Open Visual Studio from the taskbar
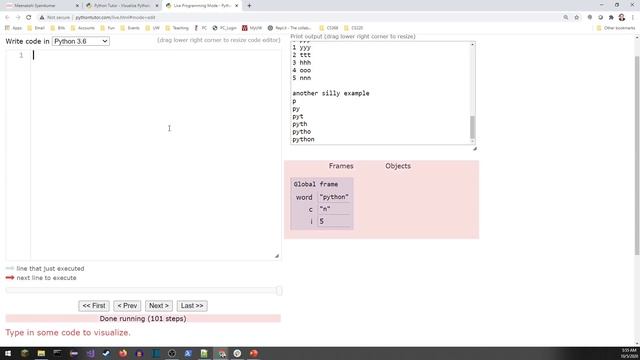This screenshot has height=360, width=640. click(x=90, y=353)
